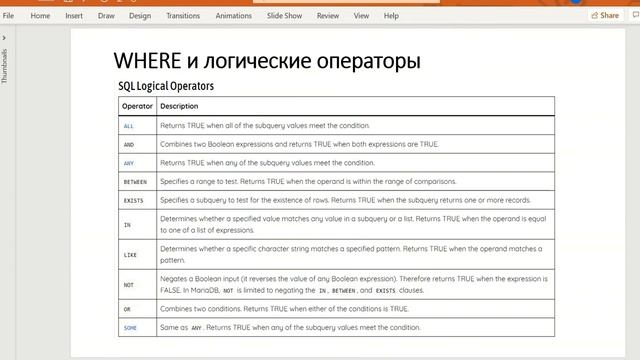The image size is (640, 360).
Task: Click description 'Negates a Boolean input'
Action: coord(354,284)
